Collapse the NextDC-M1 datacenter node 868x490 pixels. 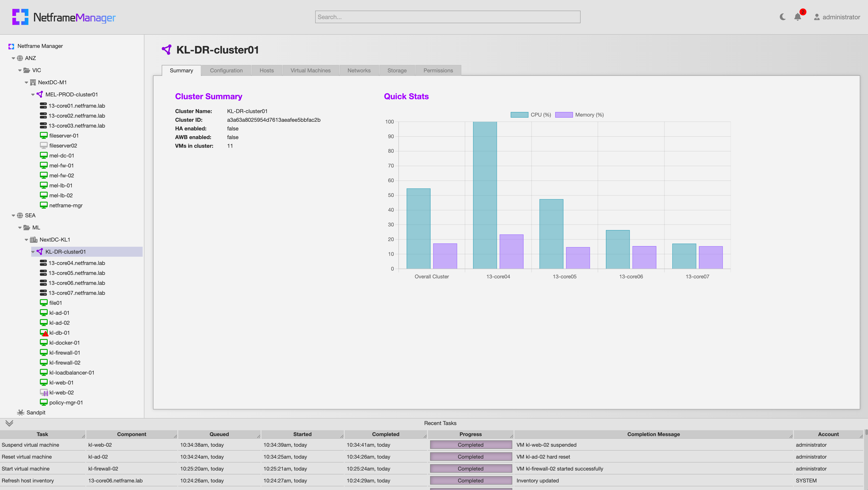coord(26,83)
